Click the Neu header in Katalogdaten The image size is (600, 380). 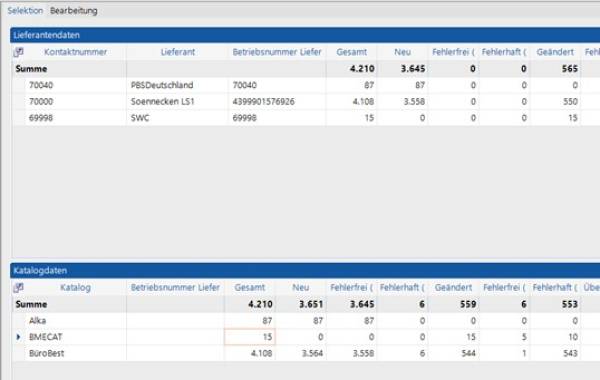300,287
